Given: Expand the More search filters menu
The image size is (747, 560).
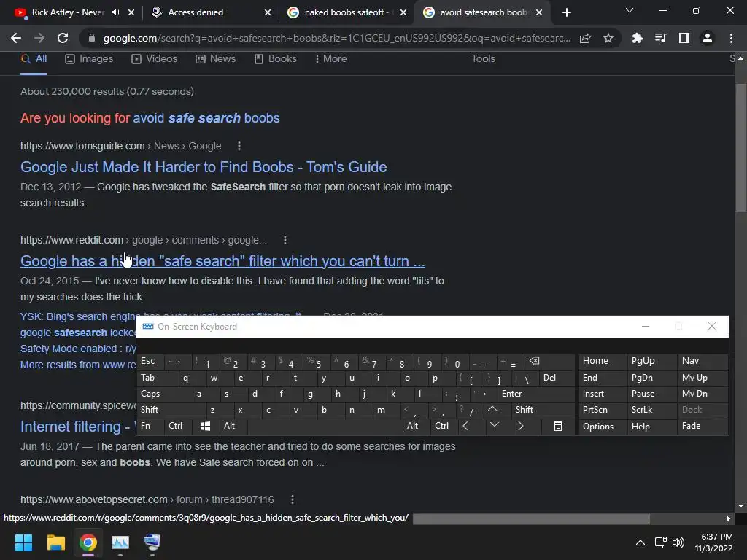Looking at the screenshot, I should 330,59.
